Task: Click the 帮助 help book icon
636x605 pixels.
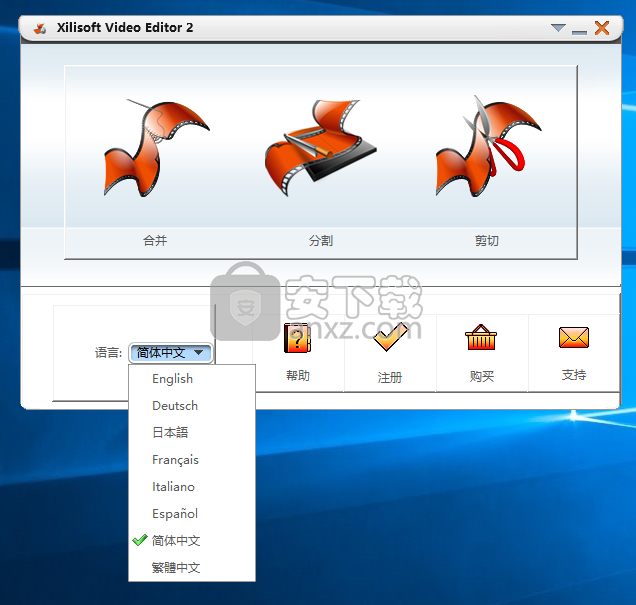Action: [297, 338]
